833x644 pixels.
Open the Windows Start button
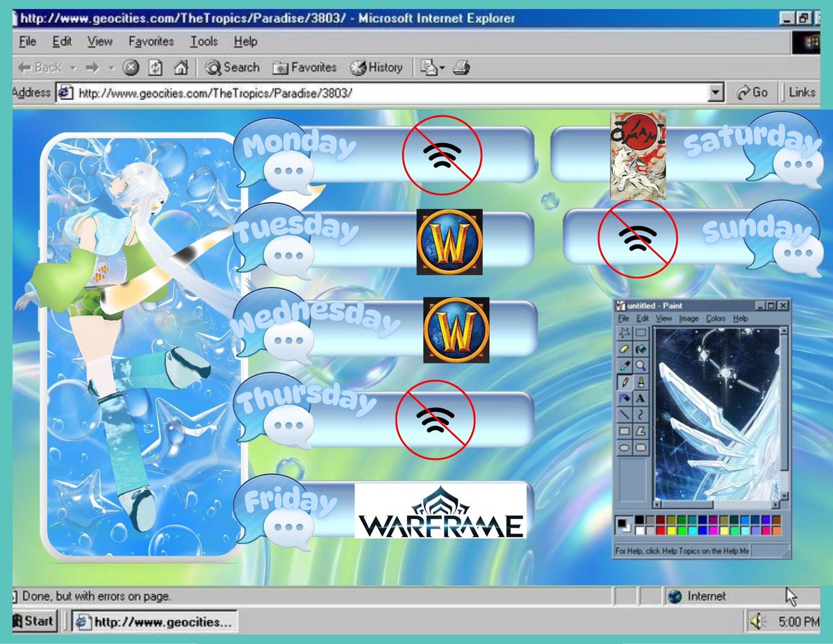[x=34, y=620]
